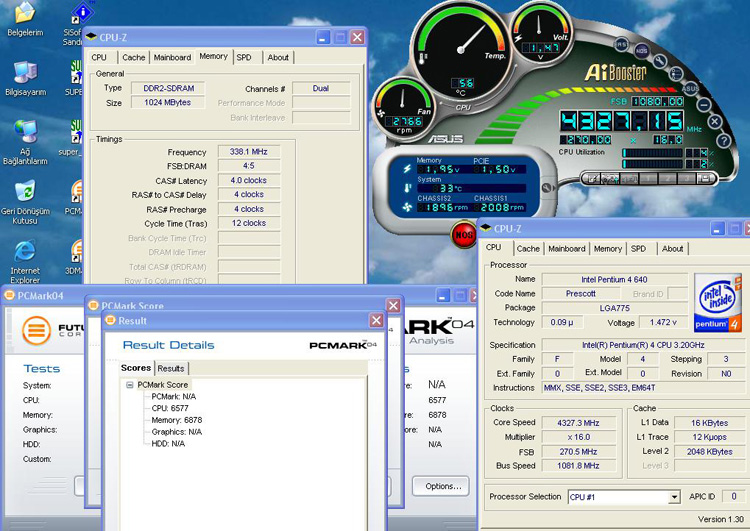The height and width of the screenshot is (531, 750).
Task: Open the Processor Selection CPU #1 dropdown
Action: coord(674,497)
